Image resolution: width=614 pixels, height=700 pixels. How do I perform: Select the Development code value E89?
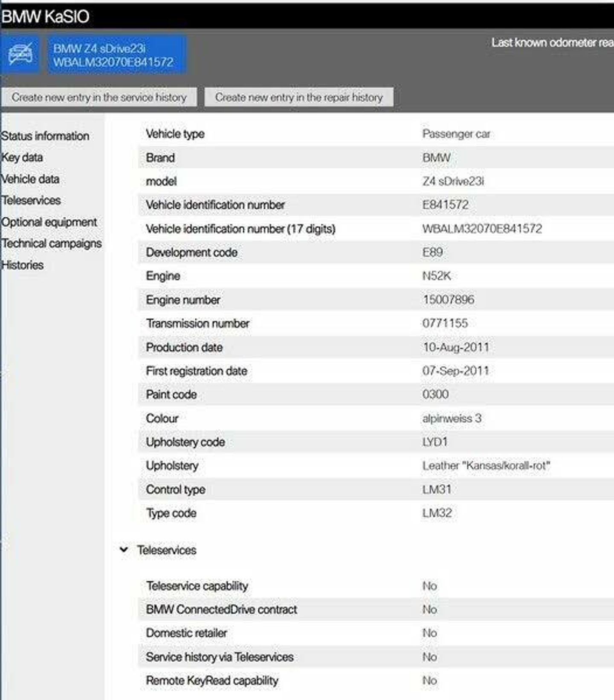(432, 252)
